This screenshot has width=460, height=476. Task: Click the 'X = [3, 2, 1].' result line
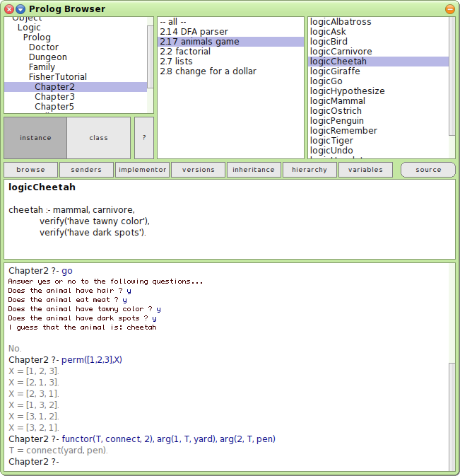pos(34,428)
